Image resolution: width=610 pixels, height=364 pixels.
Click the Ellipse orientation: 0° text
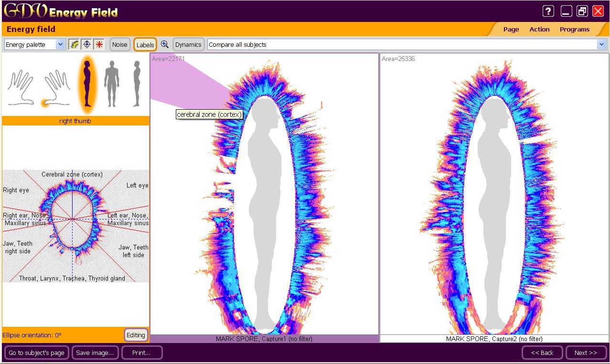pyautogui.click(x=32, y=335)
